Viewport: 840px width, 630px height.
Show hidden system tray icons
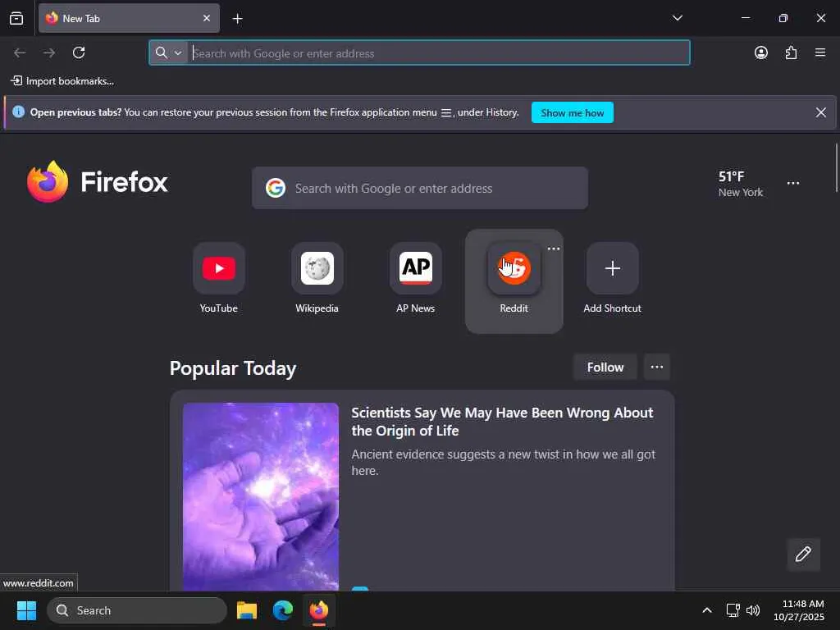pos(706,610)
